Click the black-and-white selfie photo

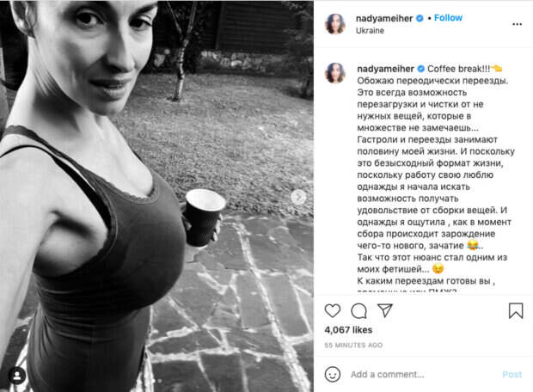[x=156, y=196]
